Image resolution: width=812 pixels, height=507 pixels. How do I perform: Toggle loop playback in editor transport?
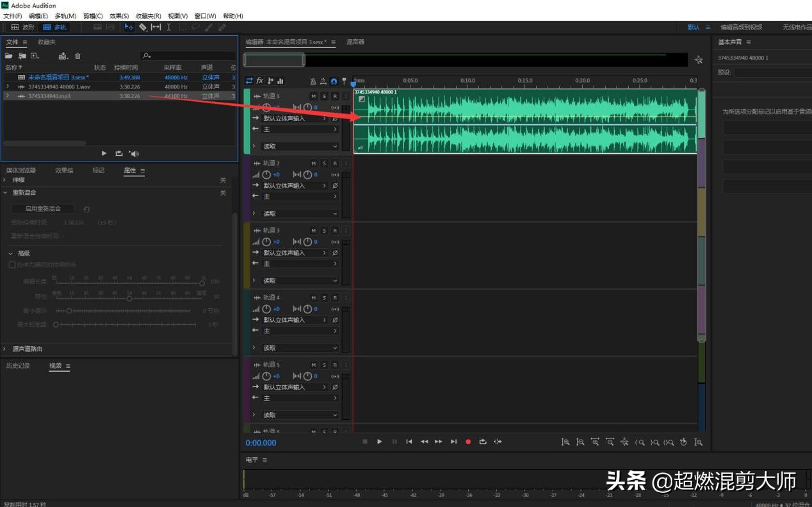tap(483, 442)
